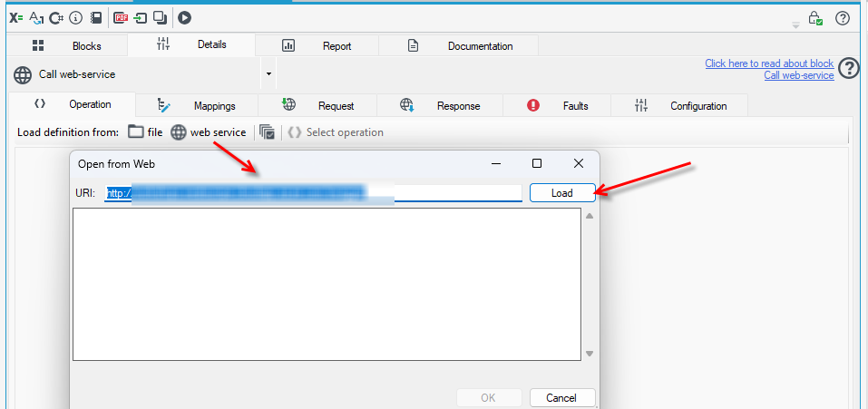Maximize the Open from Web dialog
868x409 pixels.
(x=536, y=164)
